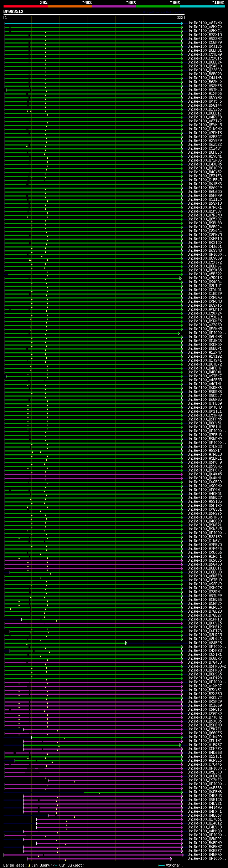Select label UniRef100_B2S256
Image resolution: width=228 pixels, height=868 pixels.
click(x=204, y=109)
